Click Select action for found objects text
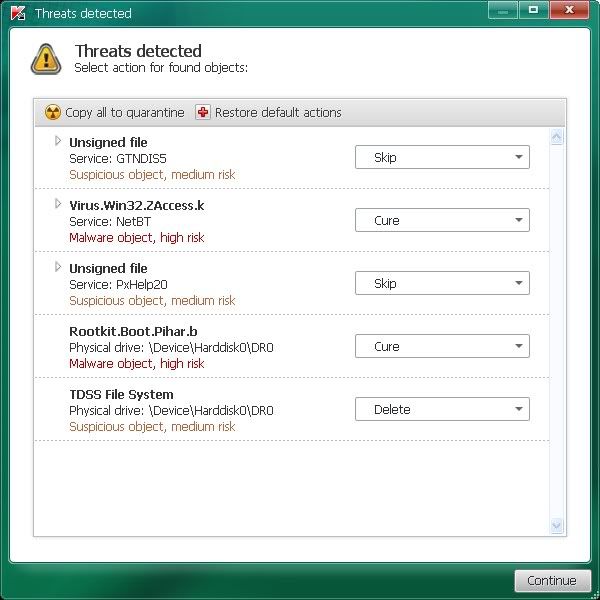 click(x=161, y=68)
